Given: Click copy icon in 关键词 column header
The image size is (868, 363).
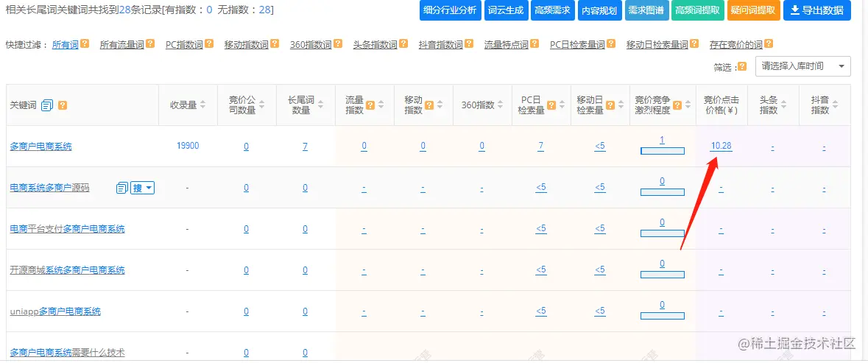Looking at the screenshot, I should (47, 105).
